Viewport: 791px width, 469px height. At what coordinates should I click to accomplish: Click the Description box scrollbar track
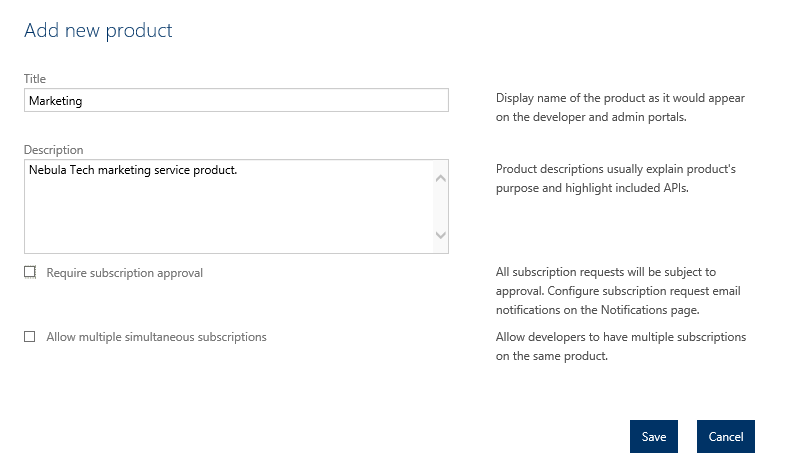(441, 207)
